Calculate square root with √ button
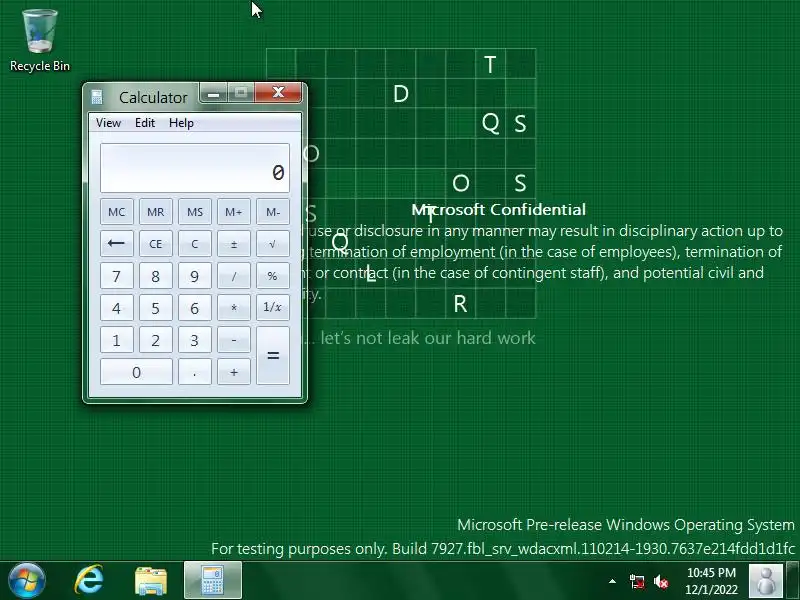 pos(273,244)
